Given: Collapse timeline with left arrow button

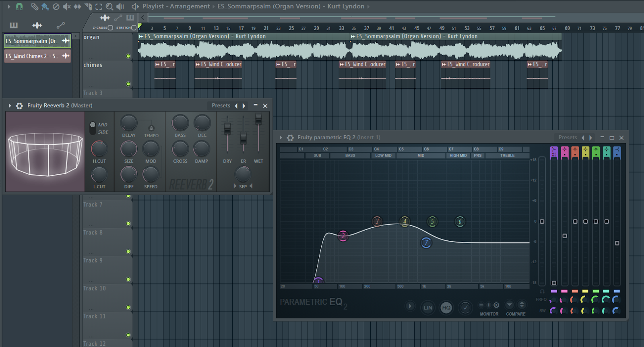Looking at the screenshot, I should 142,17.
